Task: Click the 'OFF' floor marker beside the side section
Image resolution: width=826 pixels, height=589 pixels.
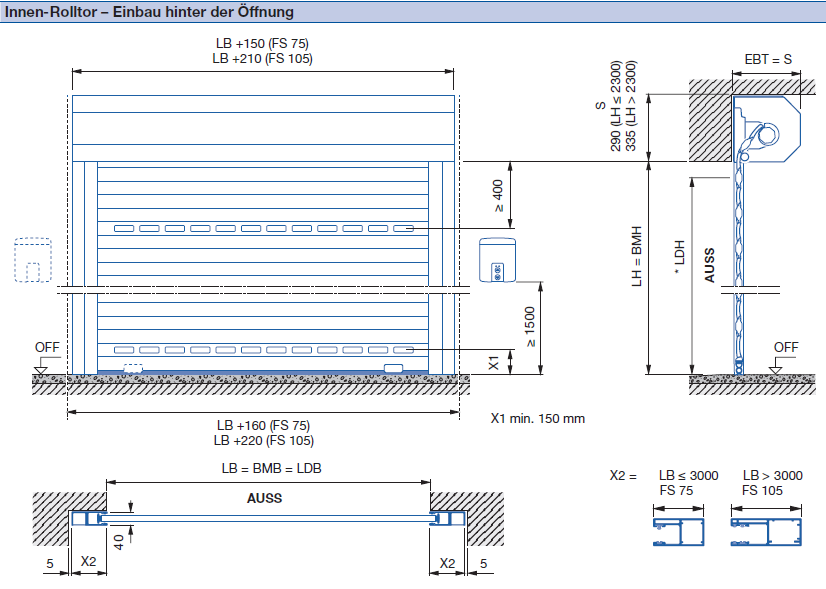Action: (786, 348)
